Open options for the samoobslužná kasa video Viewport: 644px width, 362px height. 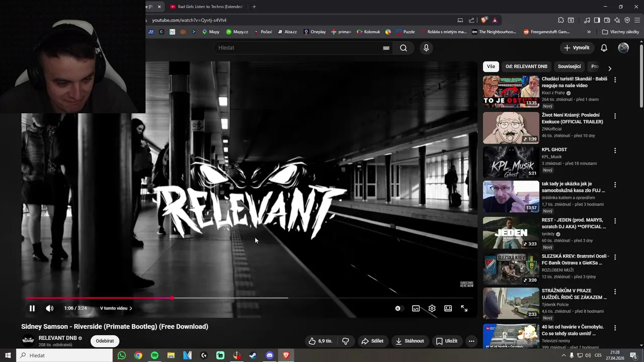point(615,185)
